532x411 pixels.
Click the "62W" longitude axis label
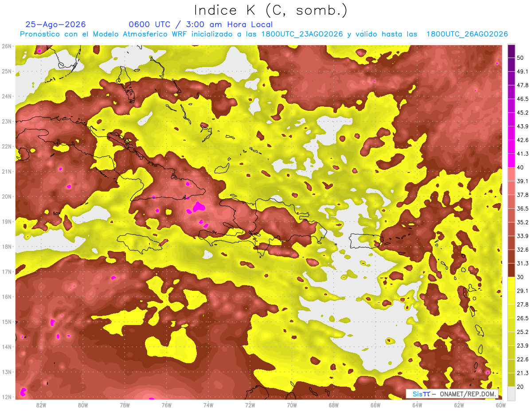pyautogui.click(x=459, y=405)
